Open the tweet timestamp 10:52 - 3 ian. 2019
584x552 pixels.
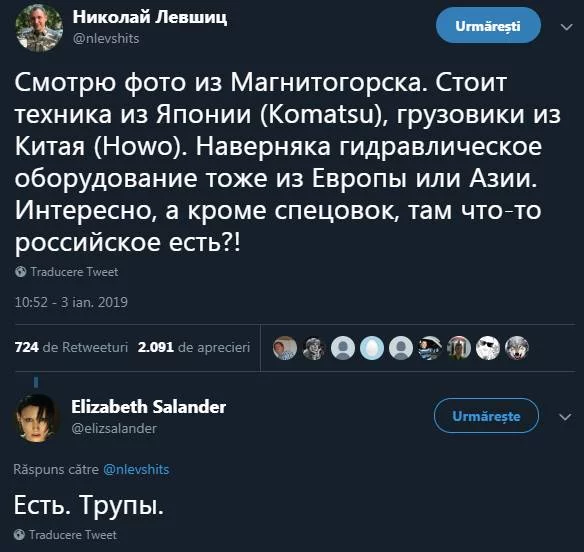[71, 302]
